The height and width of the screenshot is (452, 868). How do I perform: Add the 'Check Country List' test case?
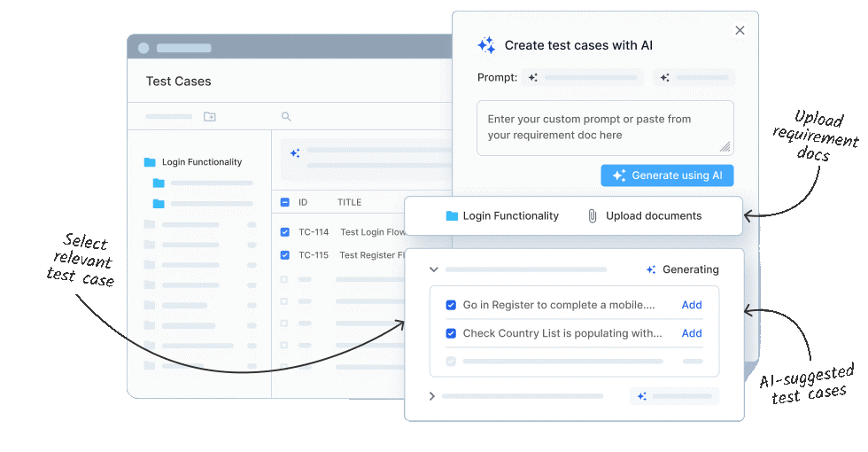tap(691, 333)
